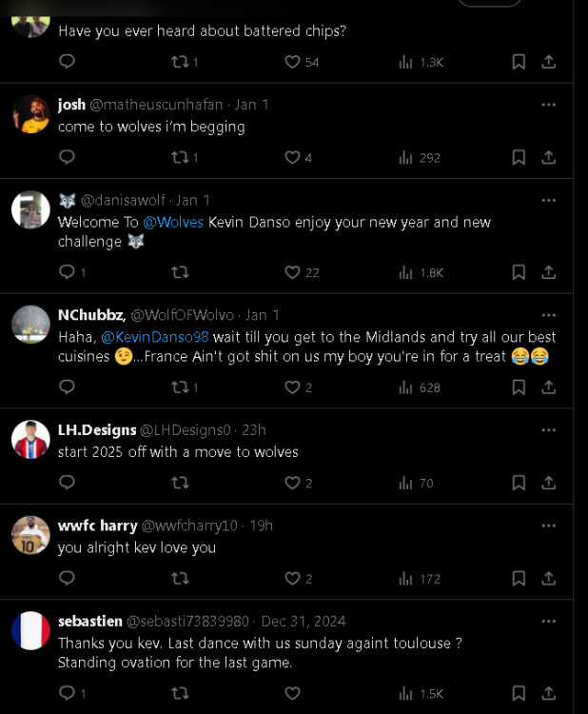
Task: View analytics on NChubbz's reply
Action: pos(406,387)
